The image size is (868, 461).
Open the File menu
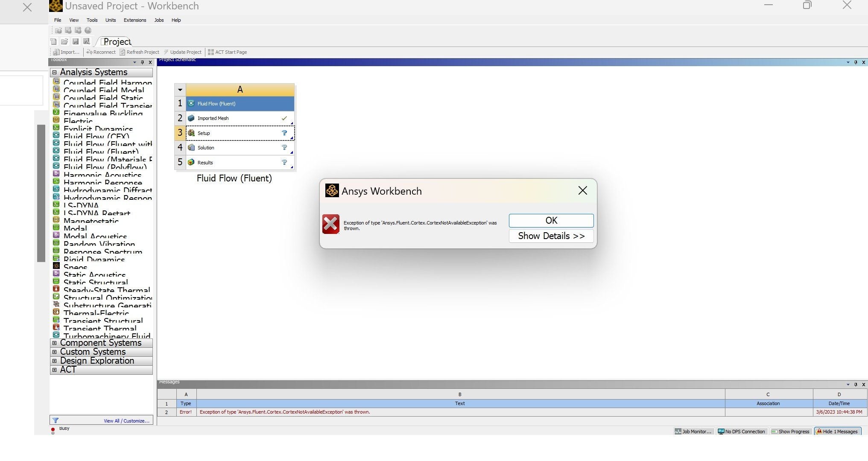coord(58,20)
